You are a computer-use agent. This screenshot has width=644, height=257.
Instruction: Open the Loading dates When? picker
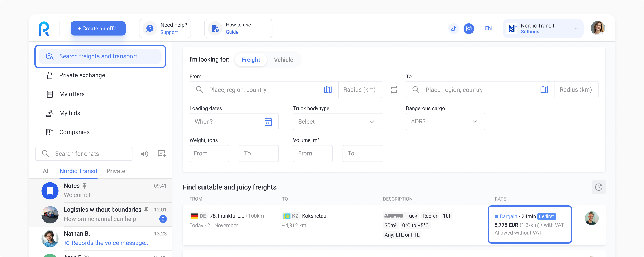click(x=234, y=122)
